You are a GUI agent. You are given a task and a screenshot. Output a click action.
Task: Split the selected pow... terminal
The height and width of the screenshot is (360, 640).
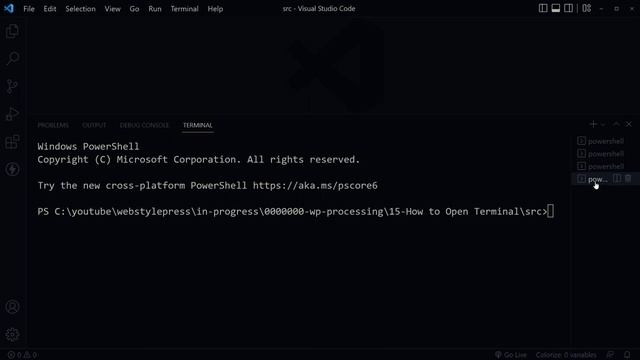point(617,179)
